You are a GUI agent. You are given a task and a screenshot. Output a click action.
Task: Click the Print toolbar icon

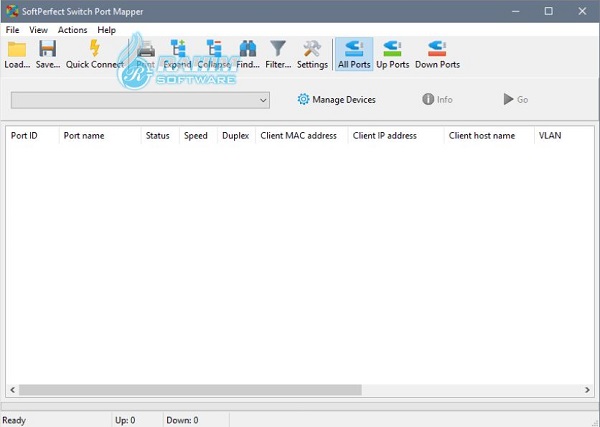pyautogui.click(x=146, y=49)
